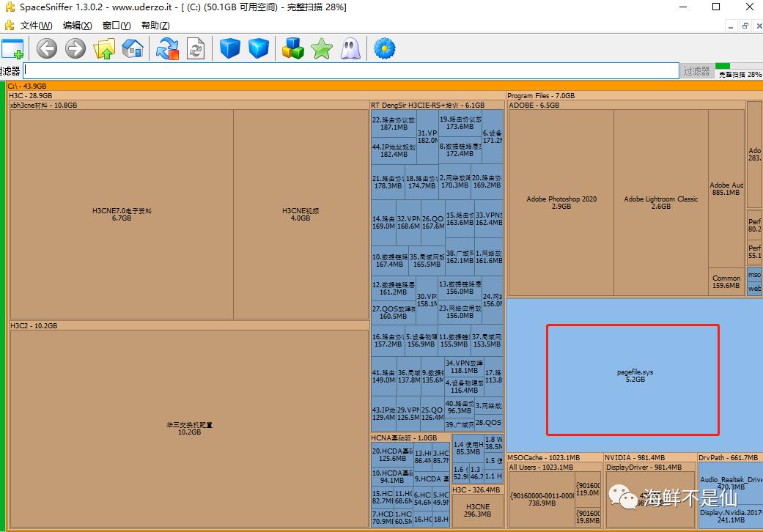Click the blue flower icon
Screen dimensions: 763x532
click(x=384, y=49)
